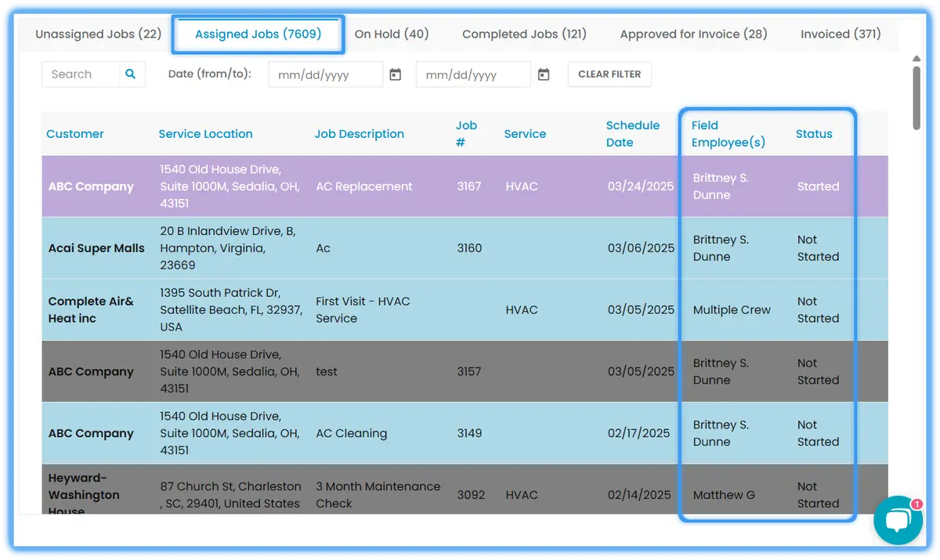This screenshot has height=560, width=940.
Task: Click the search magnifier icon
Action: (x=131, y=74)
